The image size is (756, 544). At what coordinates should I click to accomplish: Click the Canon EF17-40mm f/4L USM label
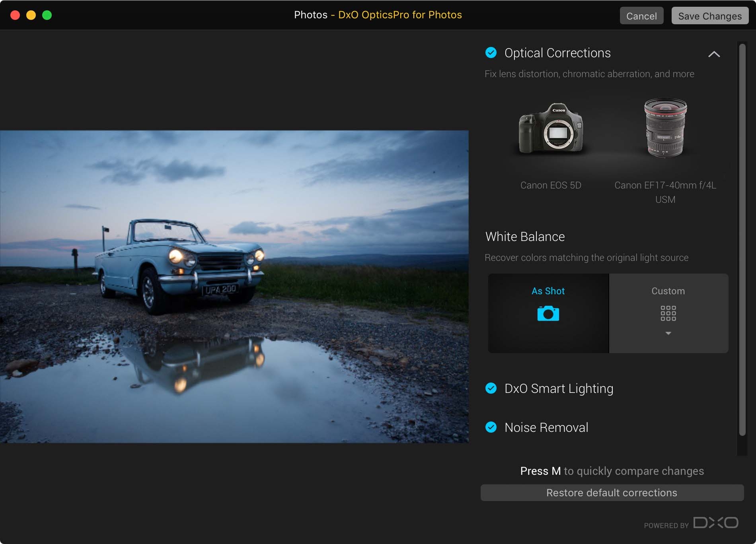click(665, 192)
